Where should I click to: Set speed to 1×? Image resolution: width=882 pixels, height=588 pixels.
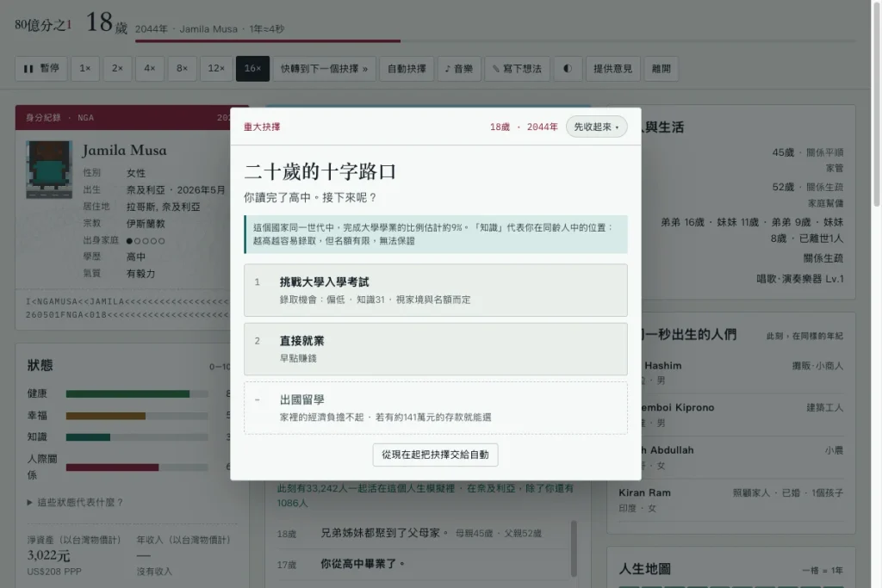85,69
